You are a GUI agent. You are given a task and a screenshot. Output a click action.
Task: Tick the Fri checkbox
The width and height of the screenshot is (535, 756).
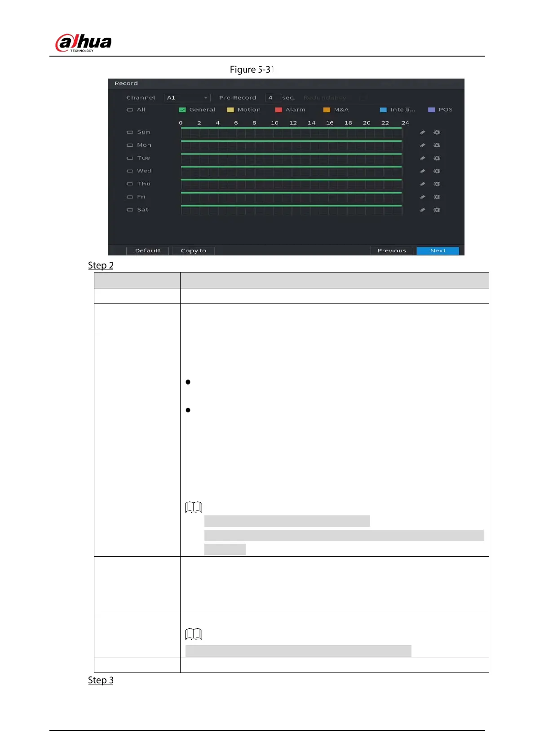coord(130,197)
